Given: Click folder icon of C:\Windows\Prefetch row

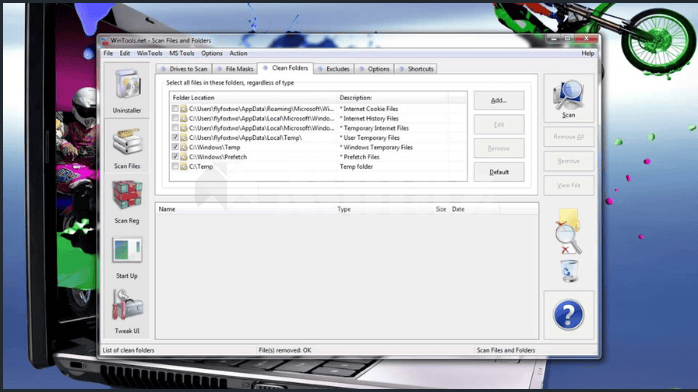Looking at the screenshot, I should pos(184,157).
